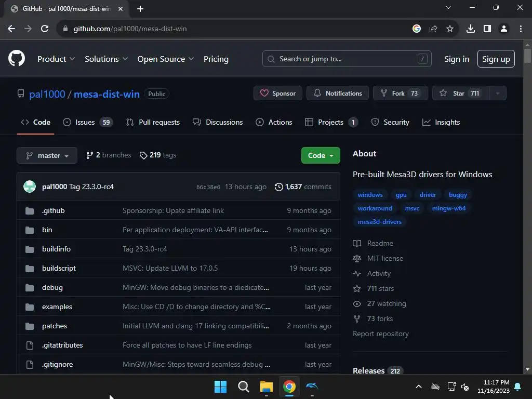
Task: Open the Pricing page
Action: point(216,59)
